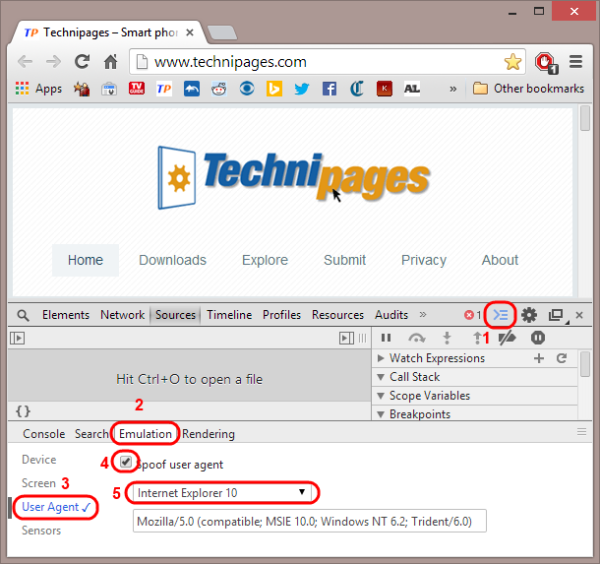Open the Console drawer tab
600x564 pixels.
(44, 434)
